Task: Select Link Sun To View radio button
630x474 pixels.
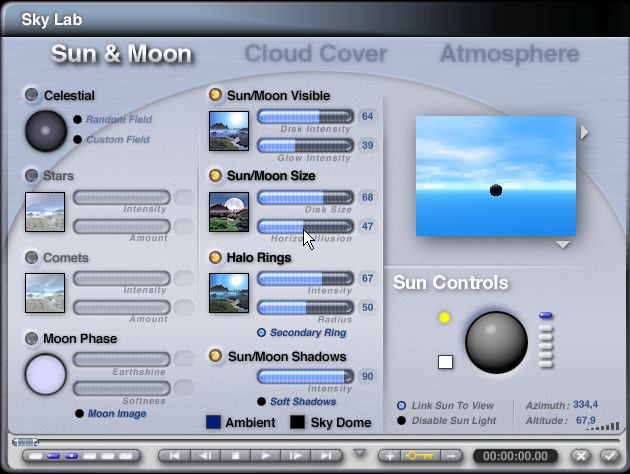Action: [400, 405]
